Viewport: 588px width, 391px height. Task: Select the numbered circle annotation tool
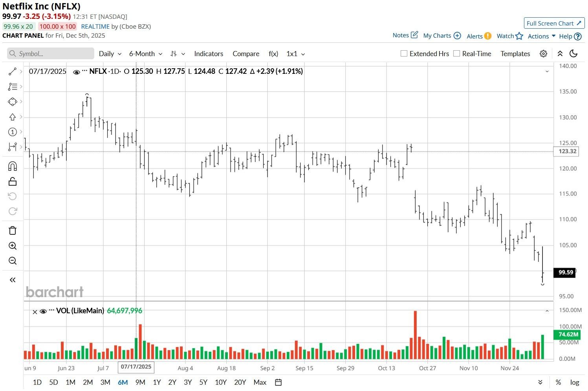coord(13,132)
